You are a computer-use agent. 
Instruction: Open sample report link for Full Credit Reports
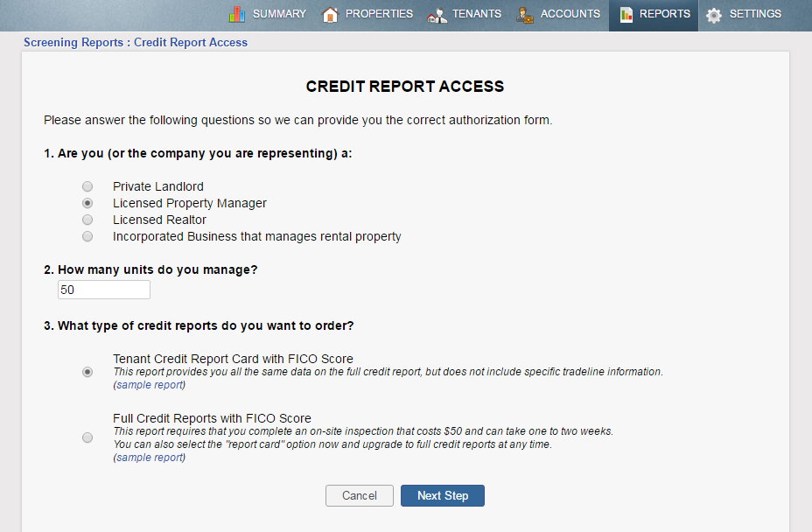(x=150, y=458)
